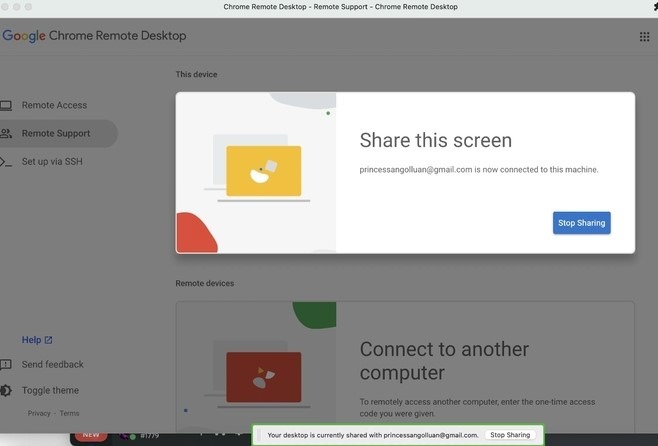Click the SSH terminal prompt icon

[6, 161]
